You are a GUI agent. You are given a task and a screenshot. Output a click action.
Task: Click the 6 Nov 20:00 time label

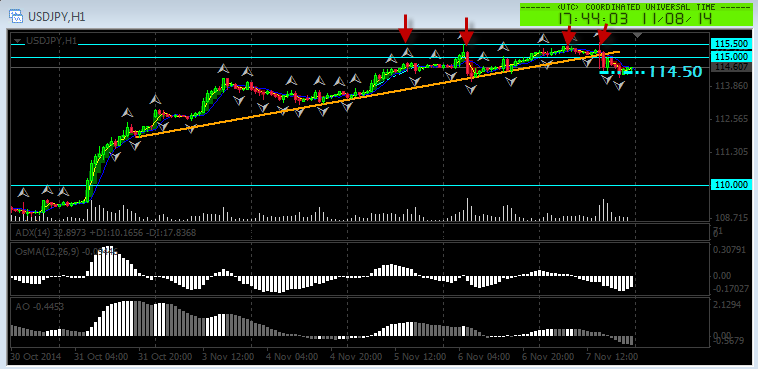548,357
